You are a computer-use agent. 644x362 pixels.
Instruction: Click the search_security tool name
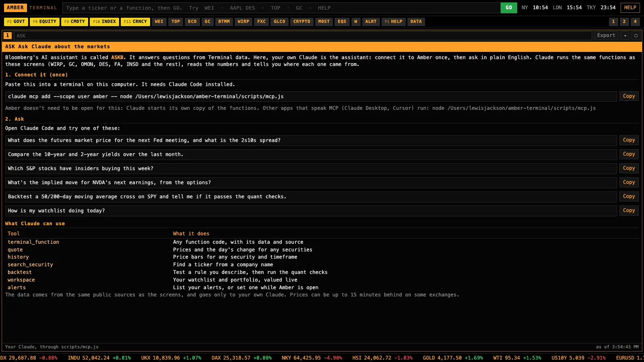point(30,265)
